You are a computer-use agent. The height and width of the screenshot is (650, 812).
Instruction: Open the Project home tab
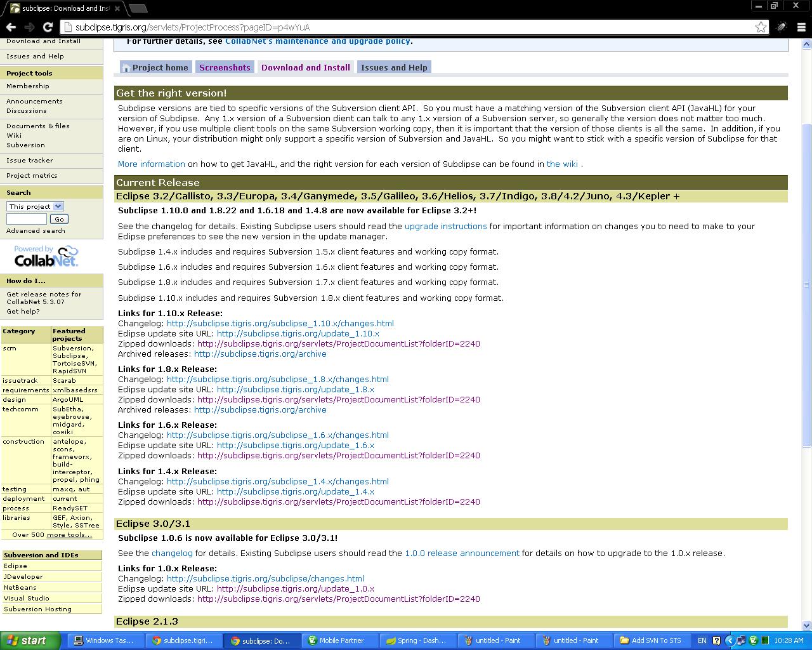(155, 67)
